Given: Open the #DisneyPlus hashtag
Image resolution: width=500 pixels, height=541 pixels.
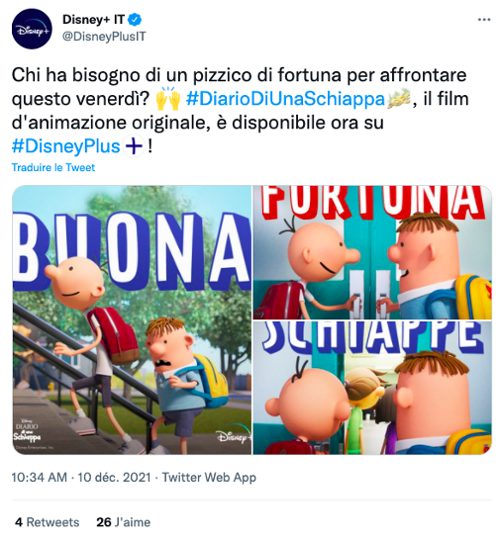Looking at the screenshot, I should (66, 146).
